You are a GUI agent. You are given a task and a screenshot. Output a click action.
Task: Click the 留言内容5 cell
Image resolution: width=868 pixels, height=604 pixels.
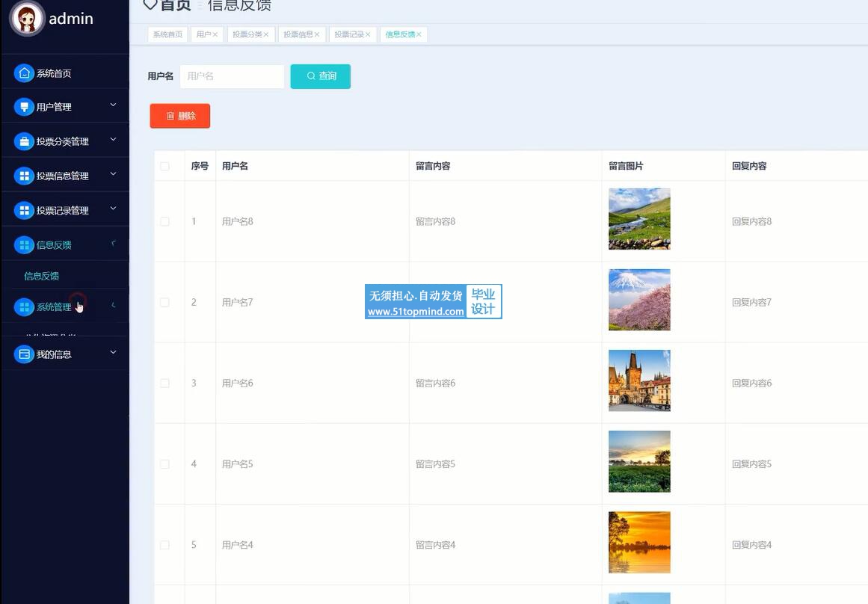pyautogui.click(x=435, y=464)
